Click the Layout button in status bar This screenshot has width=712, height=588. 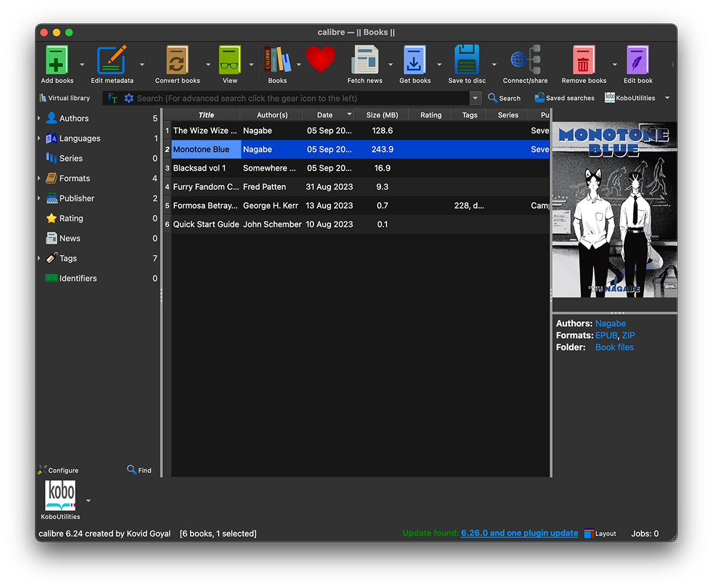[x=600, y=534]
